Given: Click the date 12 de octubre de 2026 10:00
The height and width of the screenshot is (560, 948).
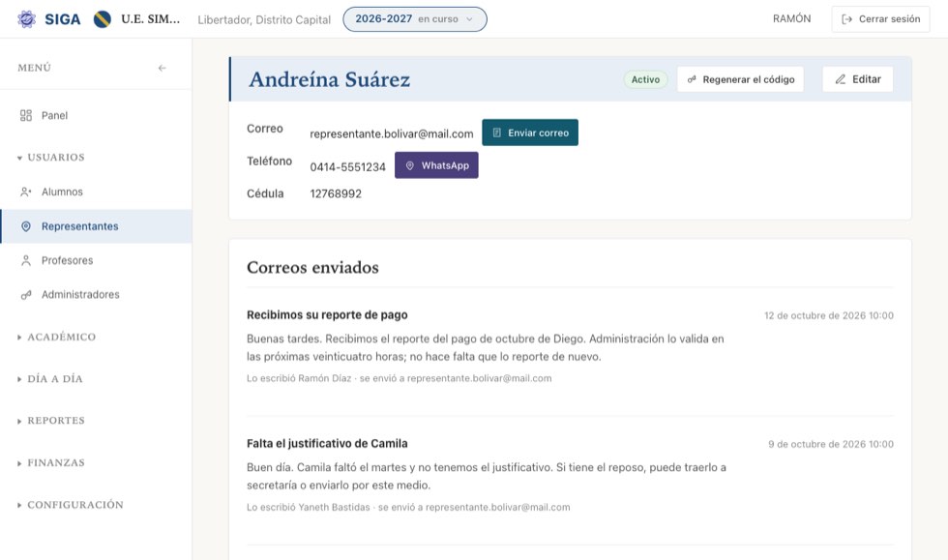Looking at the screenshot, I should coord(829,315).
